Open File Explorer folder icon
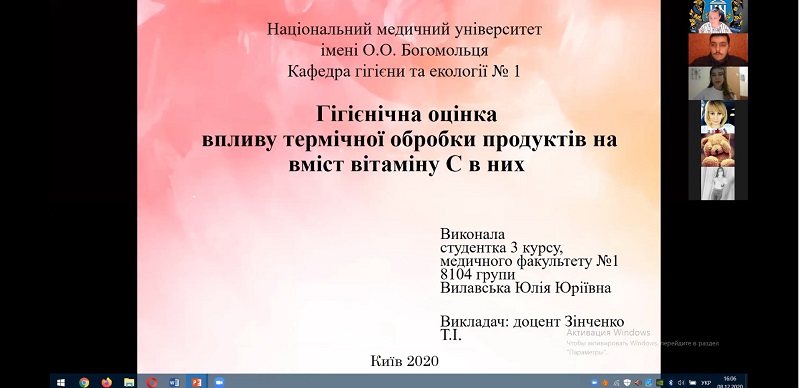The image size is (800, 388). pos(129,382)
